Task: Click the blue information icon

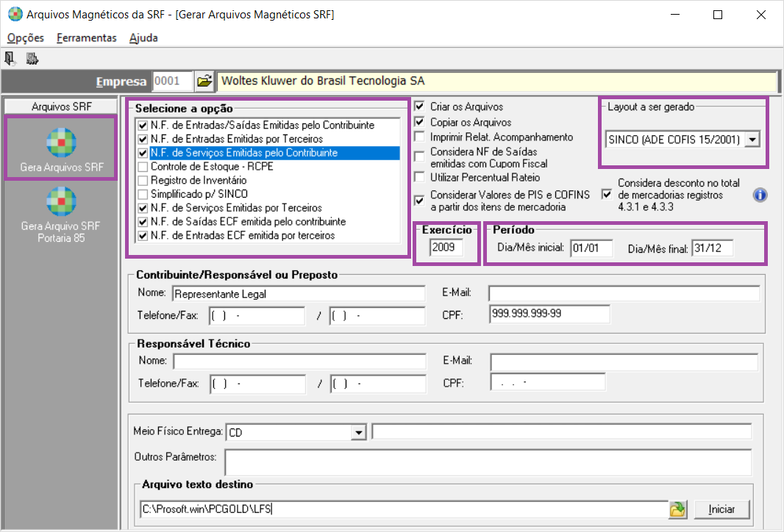Action: (x=760, y=195)
